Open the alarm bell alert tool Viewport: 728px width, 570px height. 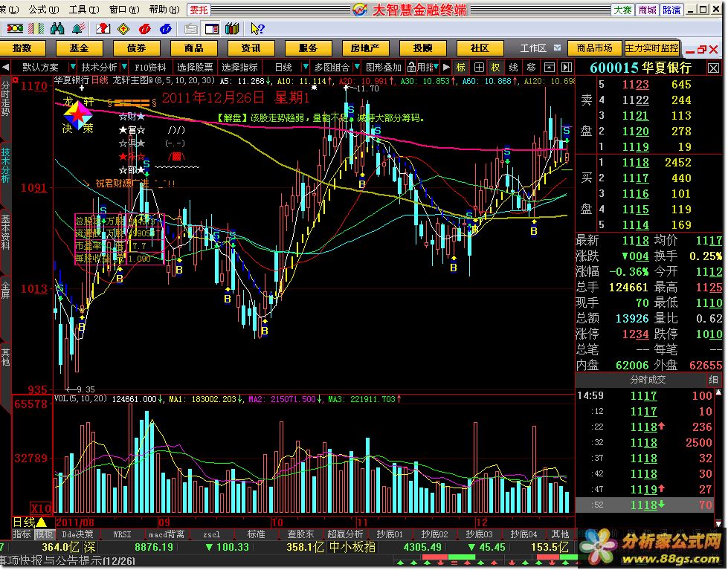(79, 29)
